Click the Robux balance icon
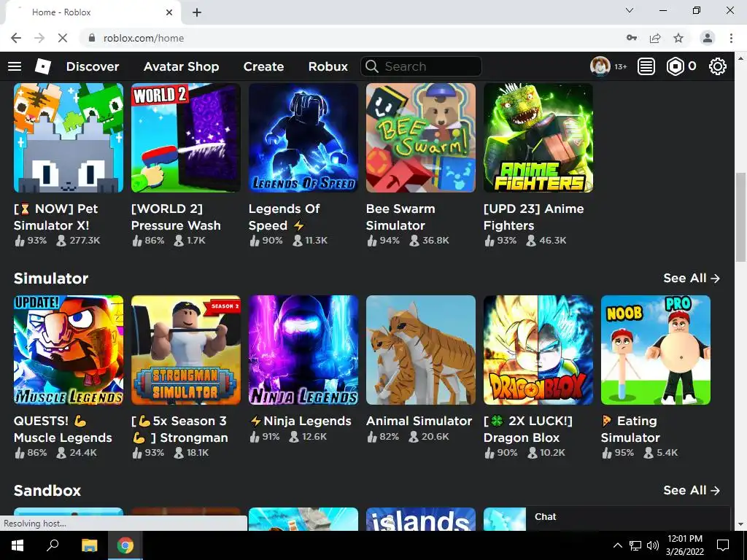Image resolution: width=747 pixels, height=560 pixels. tap(675, 66)
